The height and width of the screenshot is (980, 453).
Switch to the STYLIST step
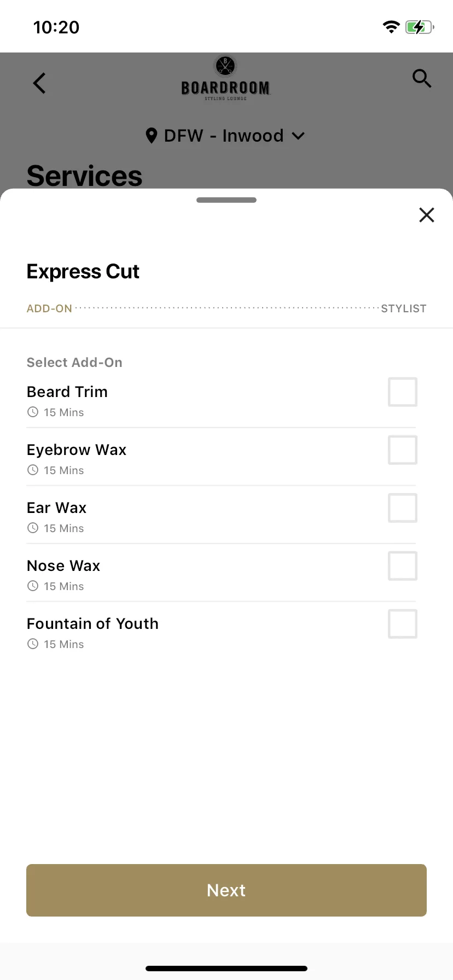point(404,308)
